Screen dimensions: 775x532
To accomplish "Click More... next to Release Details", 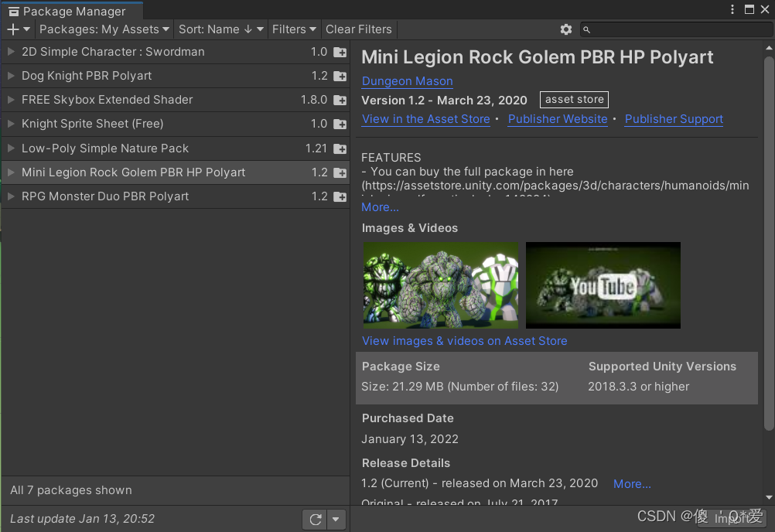I will [x=632, y=484].
